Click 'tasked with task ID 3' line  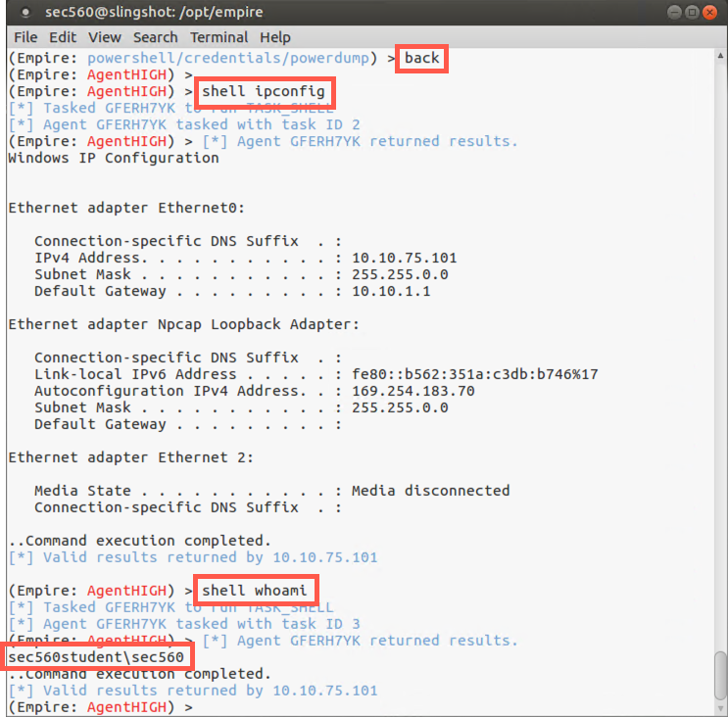coord(184,624)
